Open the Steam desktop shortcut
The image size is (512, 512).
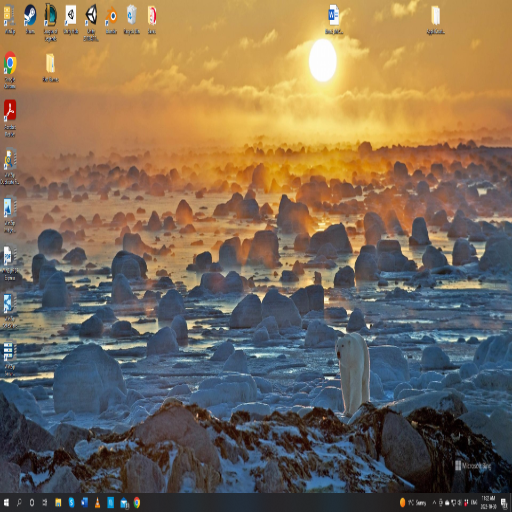tap(30, 19)
